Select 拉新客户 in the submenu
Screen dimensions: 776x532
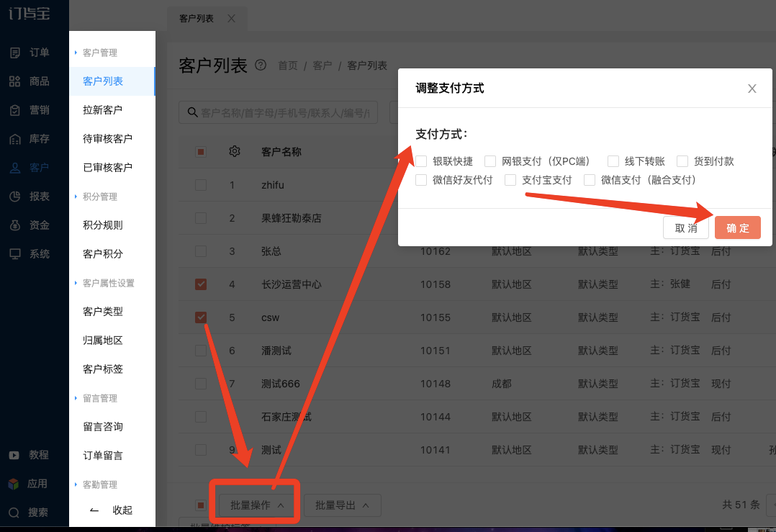tap(112, 110)
